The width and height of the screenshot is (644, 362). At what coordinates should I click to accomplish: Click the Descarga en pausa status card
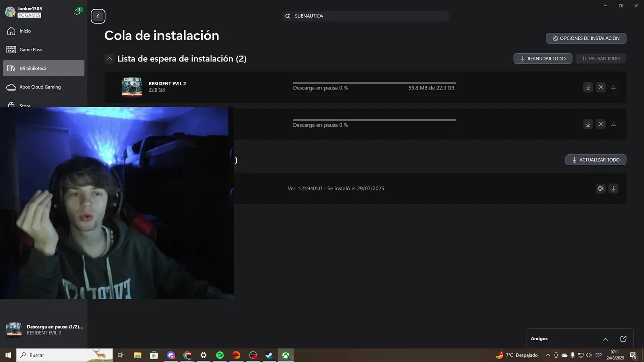pos(44,330)
